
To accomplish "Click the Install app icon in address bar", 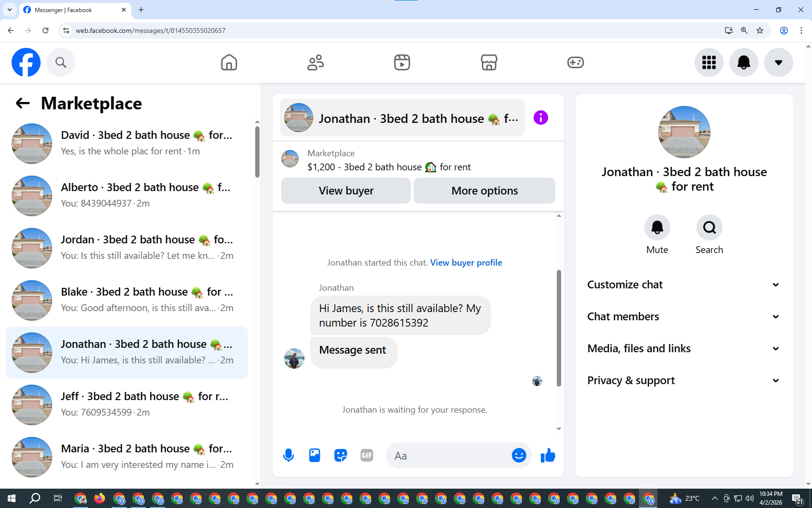I will pos(729,30).
